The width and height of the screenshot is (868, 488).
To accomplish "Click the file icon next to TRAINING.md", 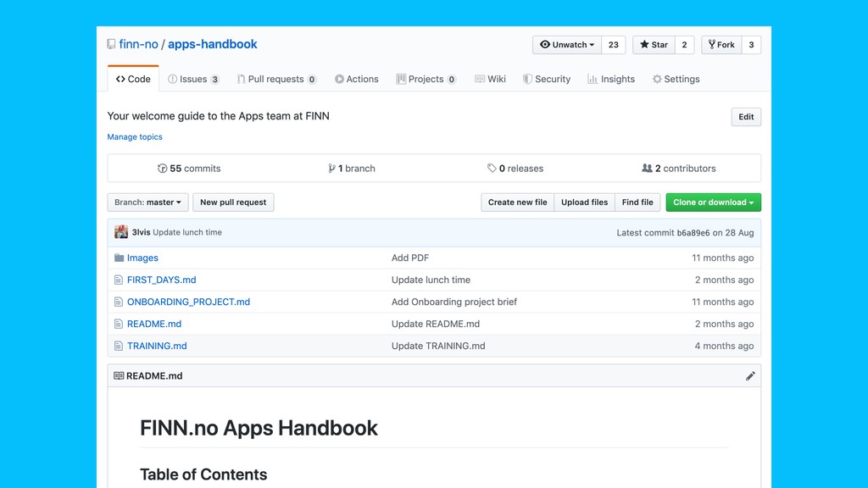I will tap(119, 346).
